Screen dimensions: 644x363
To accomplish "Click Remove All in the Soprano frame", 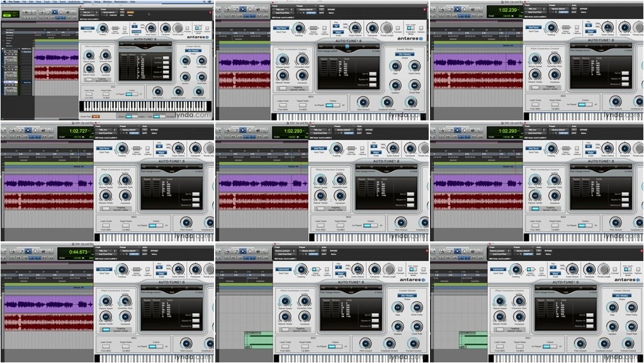I will click(166, 76).
